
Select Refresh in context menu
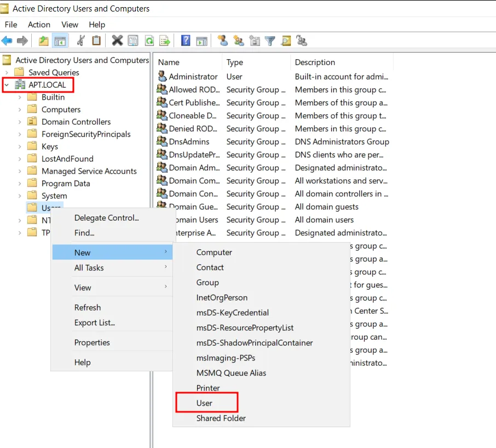click(112, 308)
